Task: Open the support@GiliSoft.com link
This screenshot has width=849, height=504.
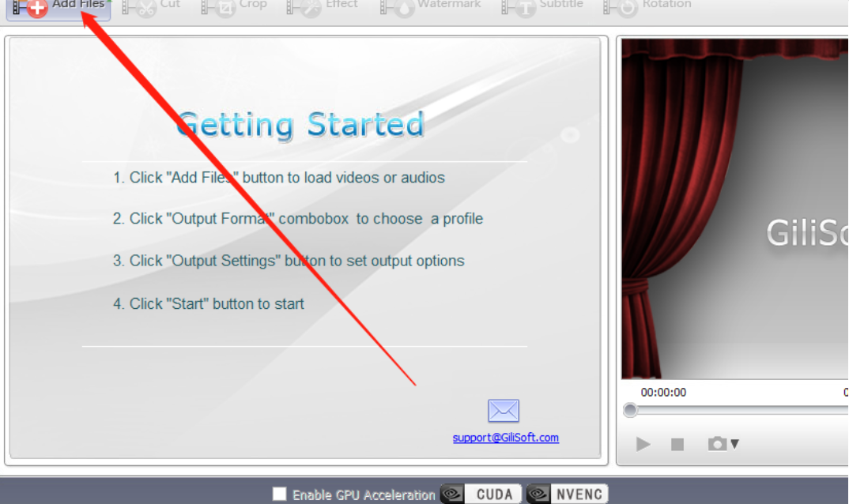Action: coord(506,438)
